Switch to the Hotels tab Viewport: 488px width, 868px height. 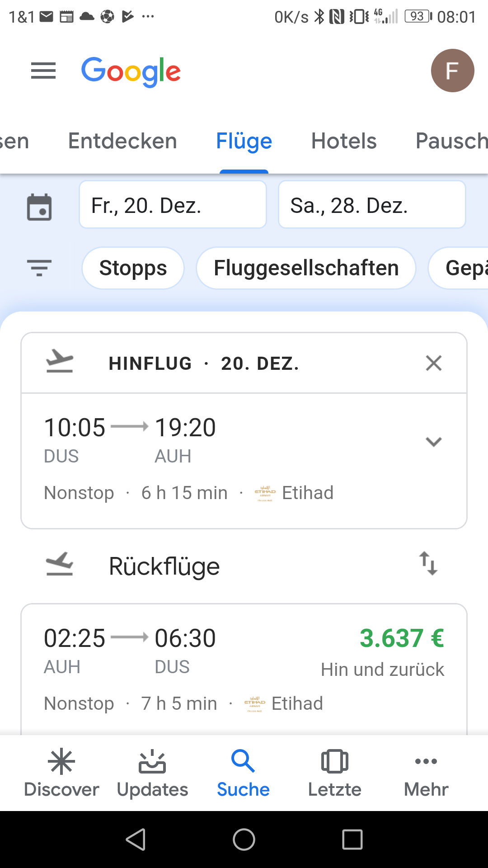(x=344, y=141)
